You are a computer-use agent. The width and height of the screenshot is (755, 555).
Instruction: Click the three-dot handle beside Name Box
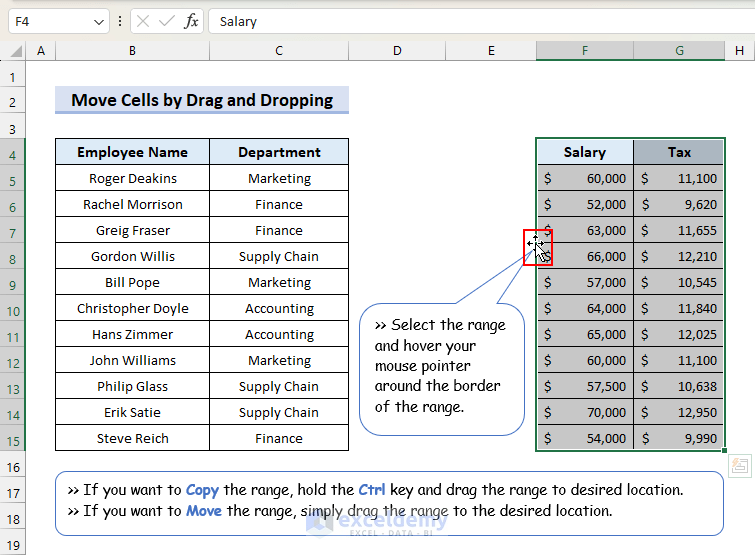(121, 21)
